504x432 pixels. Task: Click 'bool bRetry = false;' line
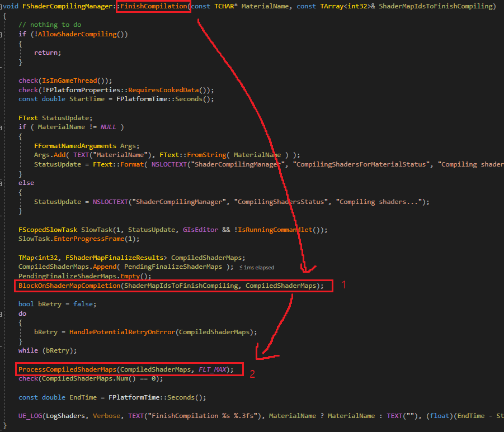click(x=57, y=304)
